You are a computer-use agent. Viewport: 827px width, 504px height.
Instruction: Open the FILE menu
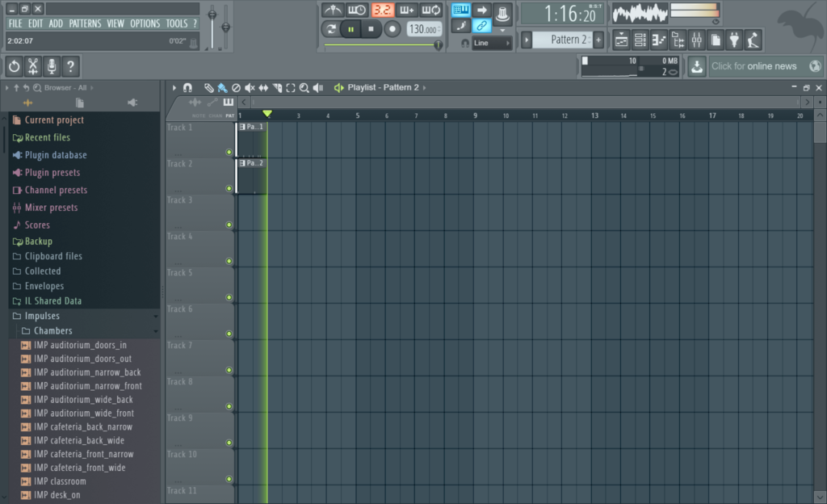point(15,23)
